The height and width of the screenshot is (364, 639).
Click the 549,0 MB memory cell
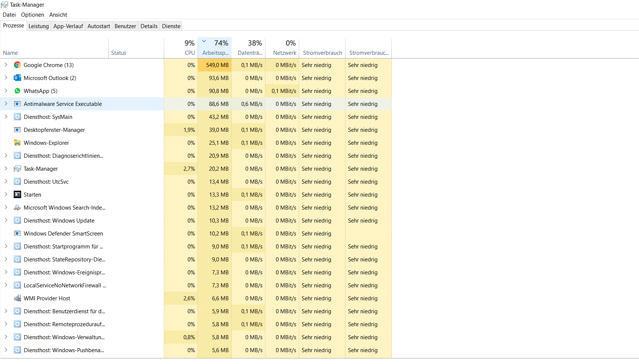(x=215, y=65)
